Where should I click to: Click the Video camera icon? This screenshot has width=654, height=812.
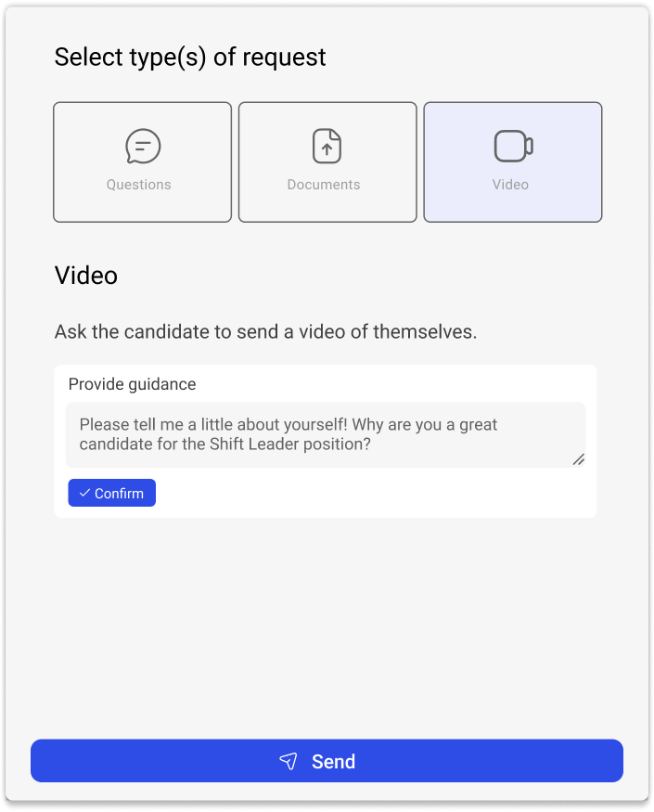click(513, 146)
